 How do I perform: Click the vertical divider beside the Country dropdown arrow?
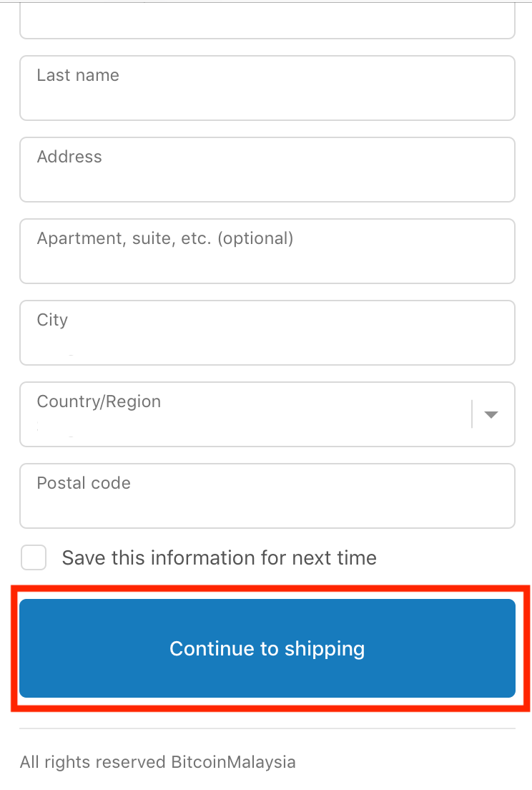coord(472,414)
